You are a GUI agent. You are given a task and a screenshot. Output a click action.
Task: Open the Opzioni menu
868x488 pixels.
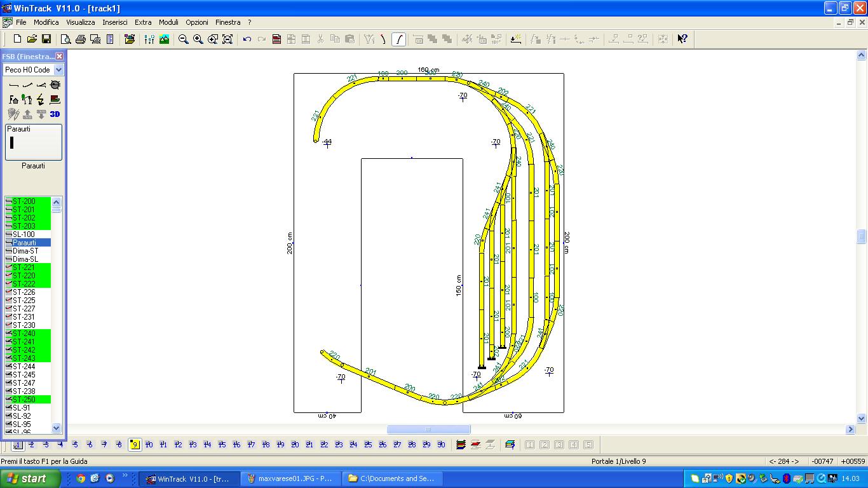pos(197,22)
